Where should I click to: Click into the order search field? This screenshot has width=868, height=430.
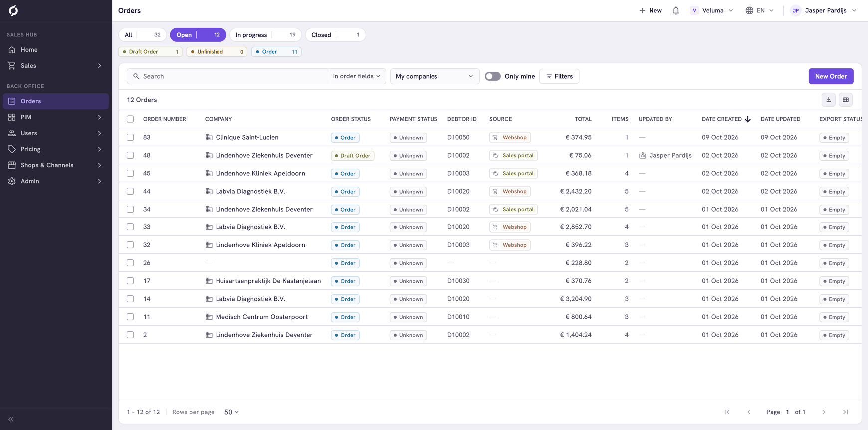(227, 76)
